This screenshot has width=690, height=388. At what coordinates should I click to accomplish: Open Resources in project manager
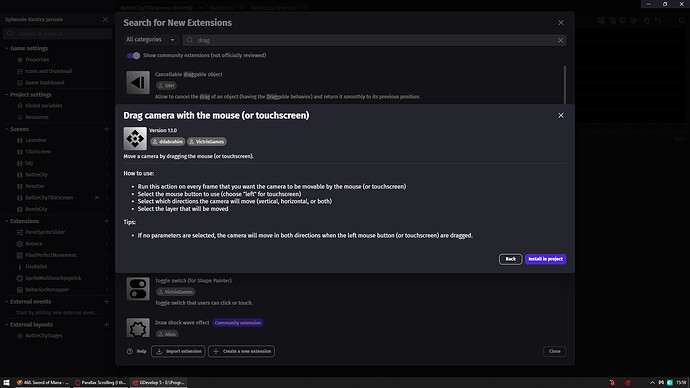[x=37, y=117]
